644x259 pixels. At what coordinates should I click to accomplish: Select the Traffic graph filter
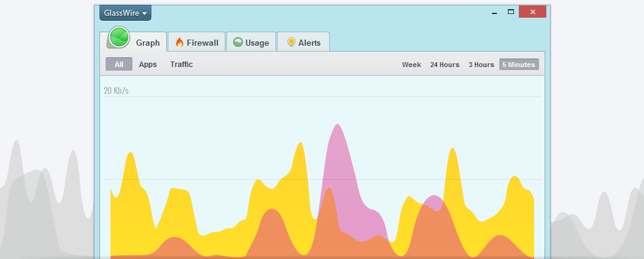[181, 65]
